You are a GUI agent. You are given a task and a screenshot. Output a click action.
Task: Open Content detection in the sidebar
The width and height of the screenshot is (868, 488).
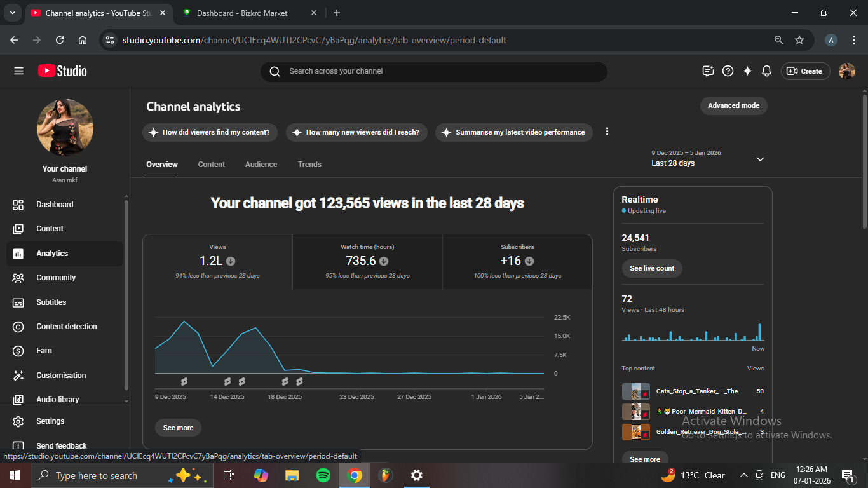(66, 327)
